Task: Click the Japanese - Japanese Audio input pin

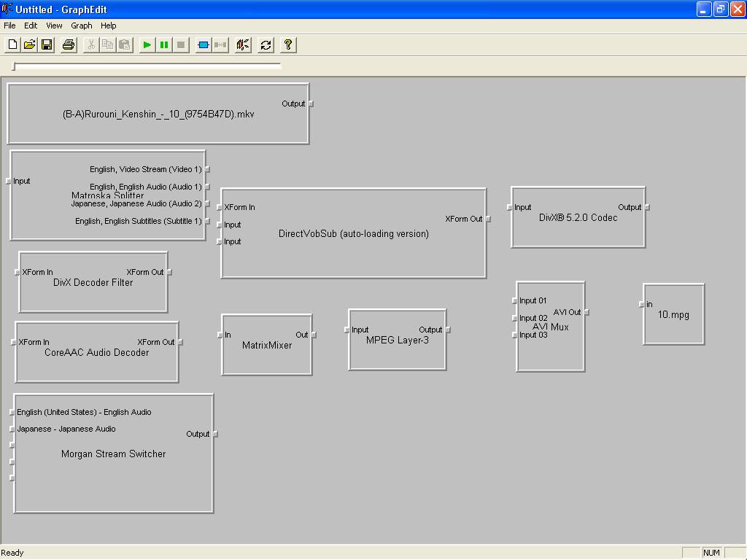Action: pos(12,429)
